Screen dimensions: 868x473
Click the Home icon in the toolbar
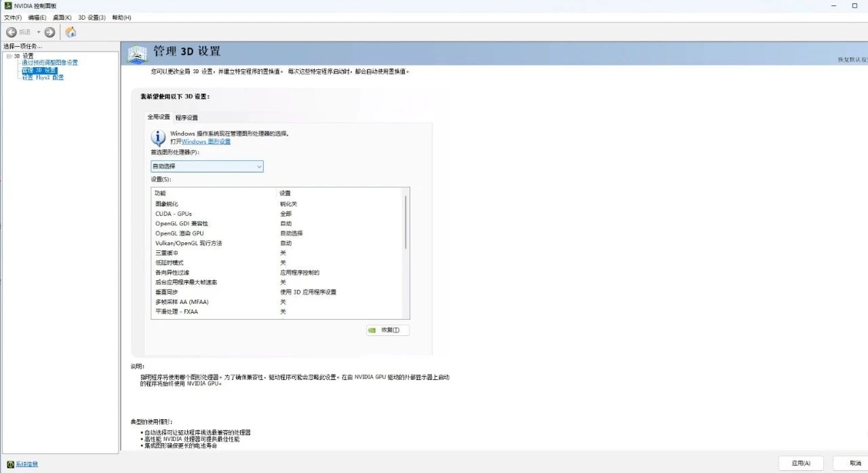click(71, 31)
